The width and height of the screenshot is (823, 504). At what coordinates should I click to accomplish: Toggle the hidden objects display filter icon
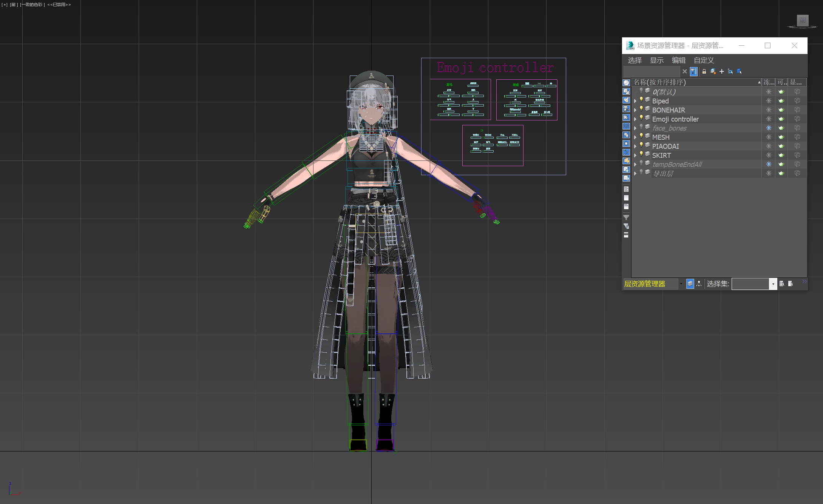tap(626, 178)
